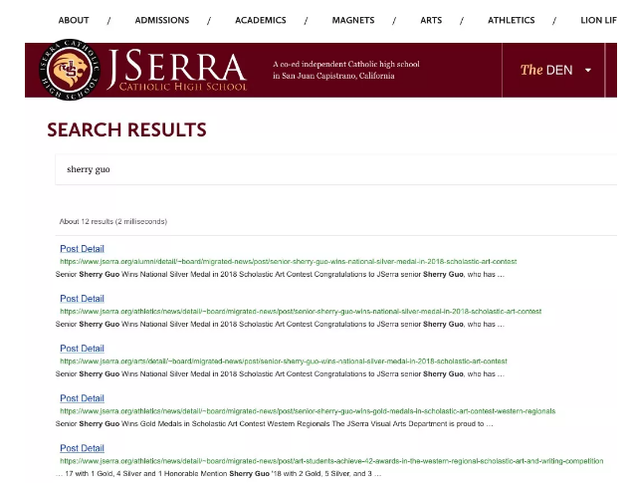Open the MAGNETS menu
This screenshot has width=630, height=485.
353,20
